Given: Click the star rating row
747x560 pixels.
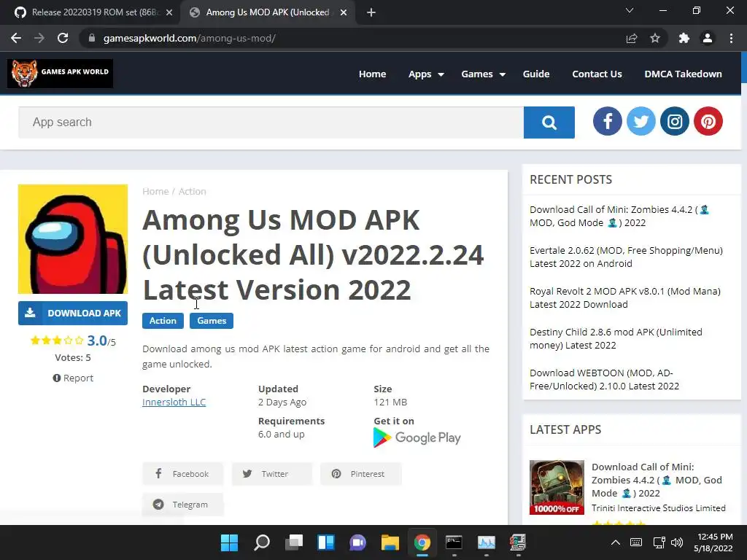Looking at the screenshot, I should click(57, 341).
